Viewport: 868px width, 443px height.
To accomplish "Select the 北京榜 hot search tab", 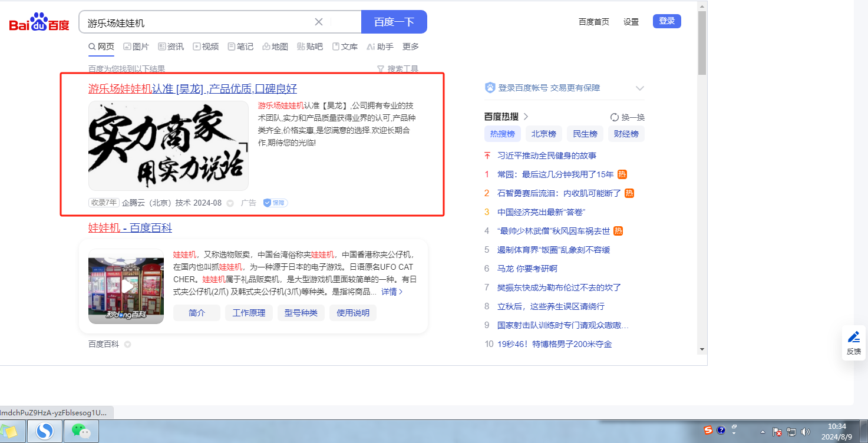I will click(544, 134).
